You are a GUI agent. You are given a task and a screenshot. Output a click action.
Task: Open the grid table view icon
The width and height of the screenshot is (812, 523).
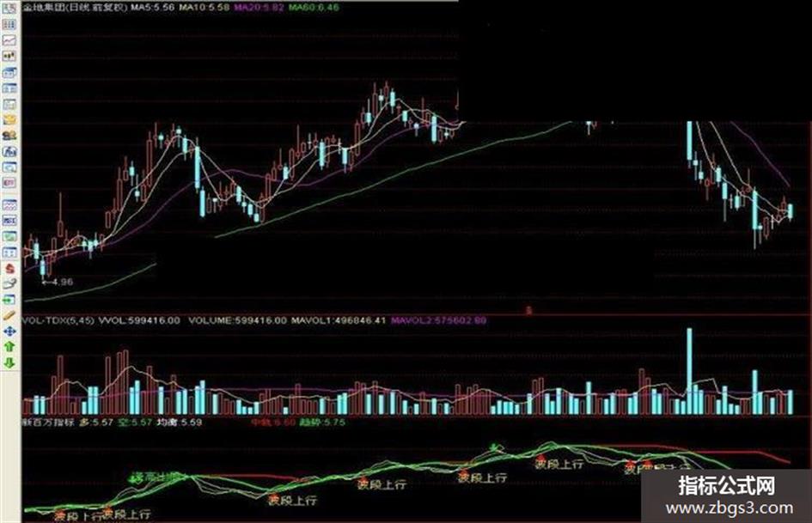pos(9,24)
